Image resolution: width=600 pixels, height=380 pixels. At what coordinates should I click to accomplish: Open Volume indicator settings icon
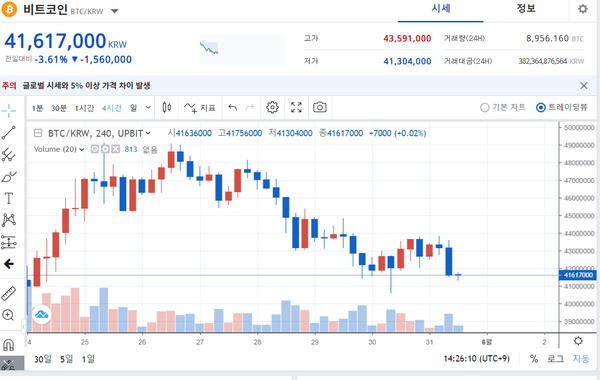tap(105, 149)
